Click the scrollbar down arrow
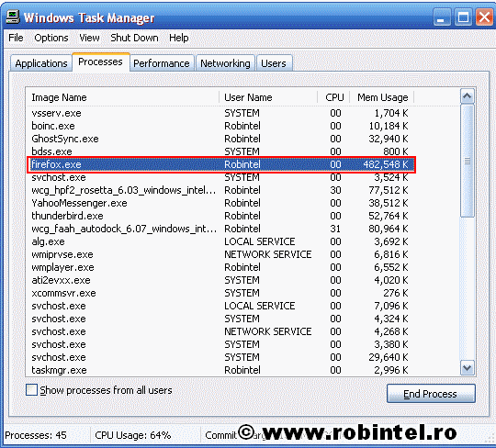496x448 pixels. 468,368
